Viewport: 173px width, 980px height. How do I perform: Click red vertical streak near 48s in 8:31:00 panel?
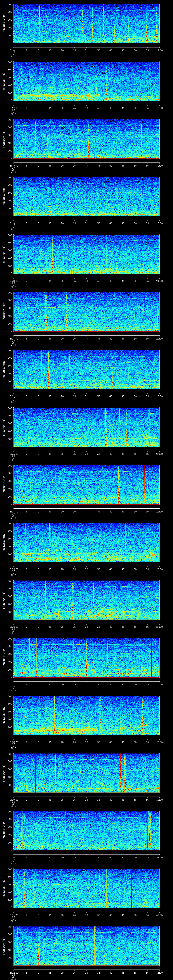tap(131, 888)
